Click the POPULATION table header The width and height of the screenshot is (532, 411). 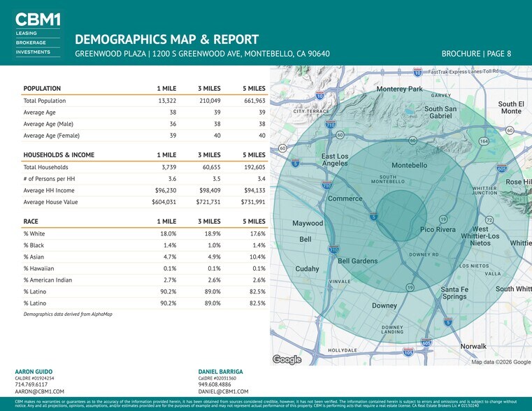[x=42, y=88]
